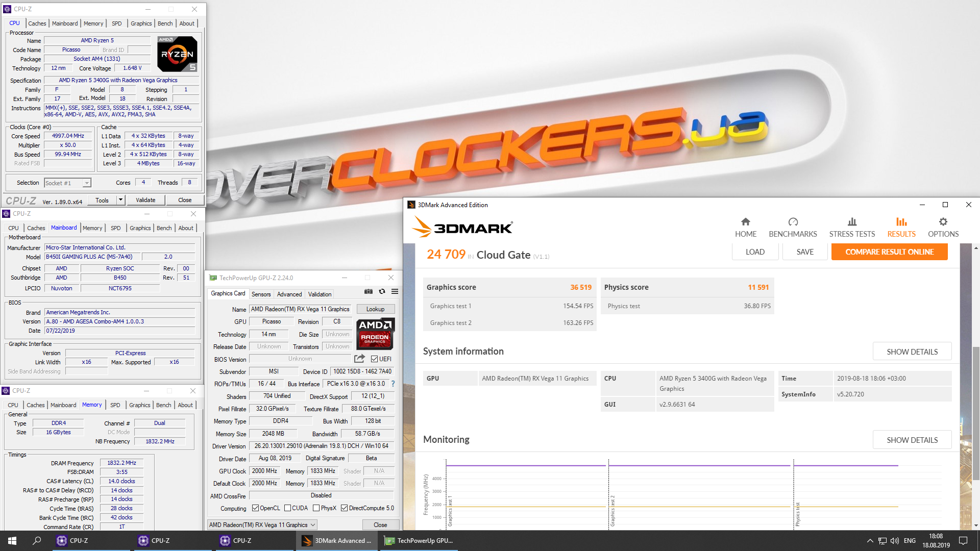Switch to TechPowerUp GPU-Z taskbar item

[x=420, y=541]
